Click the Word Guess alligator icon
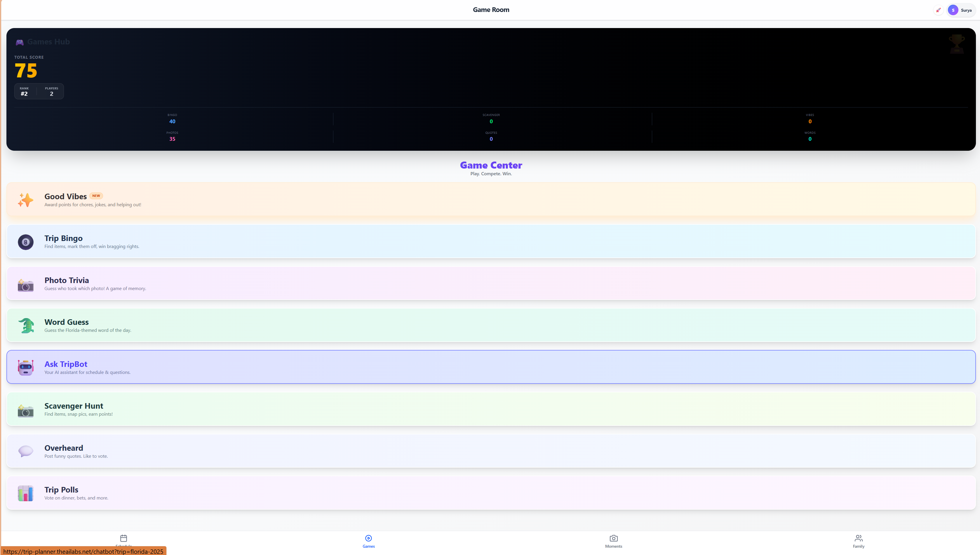The image size is (980, 555). 25,326
